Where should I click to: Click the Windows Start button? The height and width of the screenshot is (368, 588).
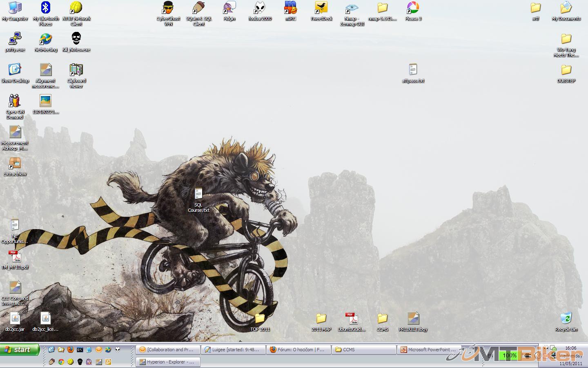[x=20, y=350]
